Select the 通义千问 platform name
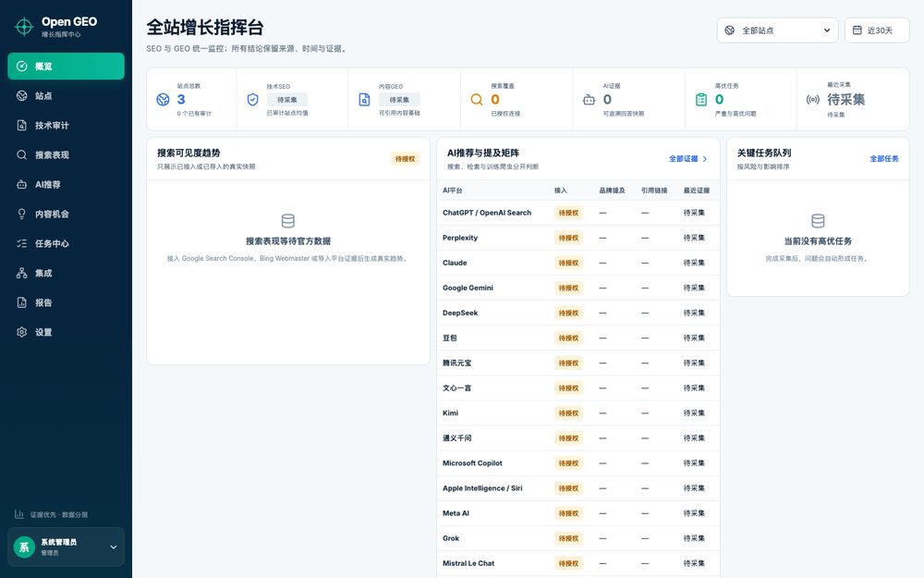Image resolution: width=924 pixels, height=578 pixels. pos(456,438)
